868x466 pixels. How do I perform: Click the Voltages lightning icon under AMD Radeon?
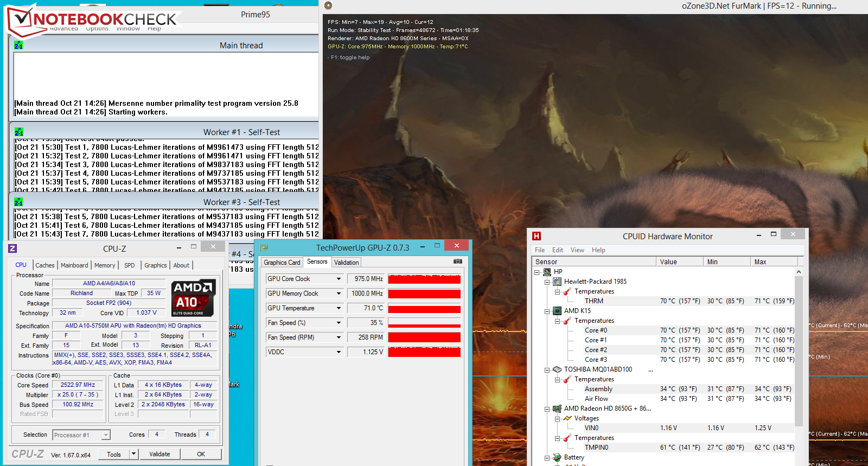point(567,418)
